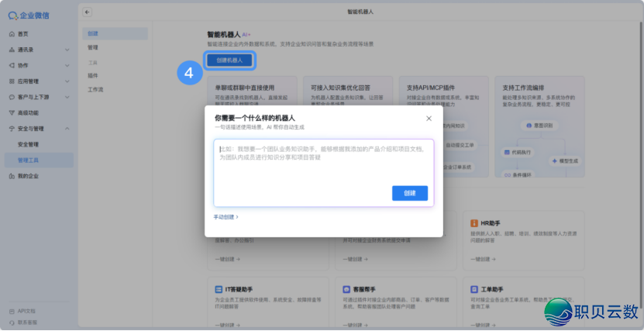Click the 客户与上下游 icon
The image size is (644, 331).
pos(12,98)
